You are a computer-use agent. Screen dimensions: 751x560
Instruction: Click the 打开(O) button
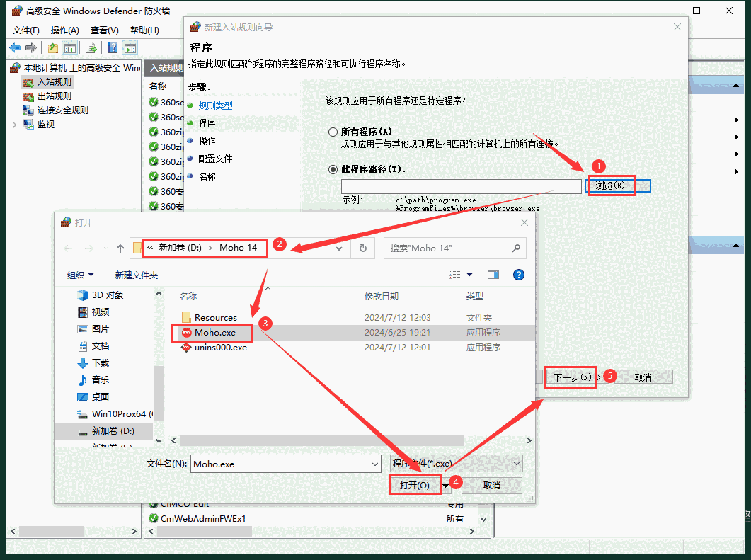tap(415, 485)
